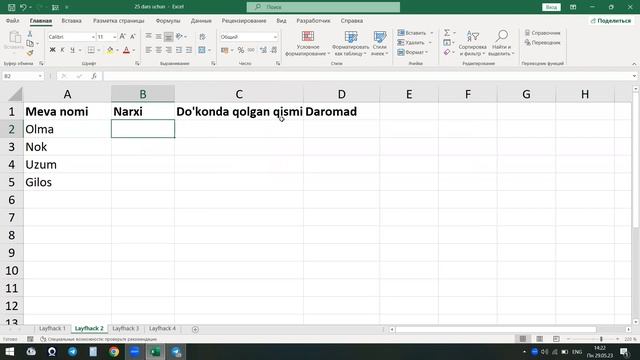
Task: Switch to the Данные tab
Action: click(x=201, y=20)
